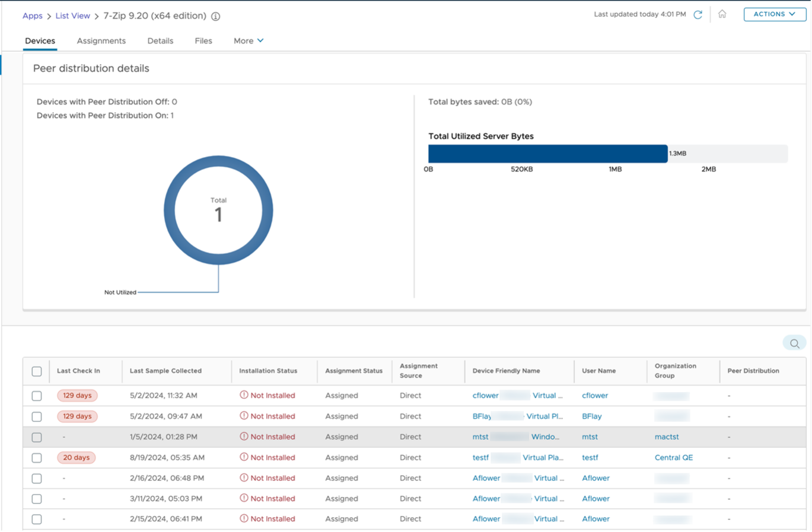Click the Not Installed warning icon in mtst row
Image resolution: width=812 pixels, height=532 pixels.
tap(244, 437)
